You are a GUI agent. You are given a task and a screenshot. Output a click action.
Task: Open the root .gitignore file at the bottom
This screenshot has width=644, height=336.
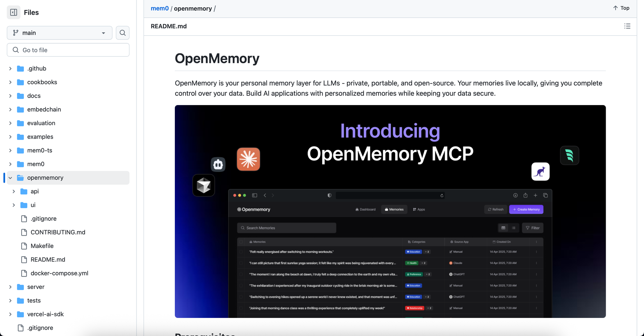tap(40, 328)
